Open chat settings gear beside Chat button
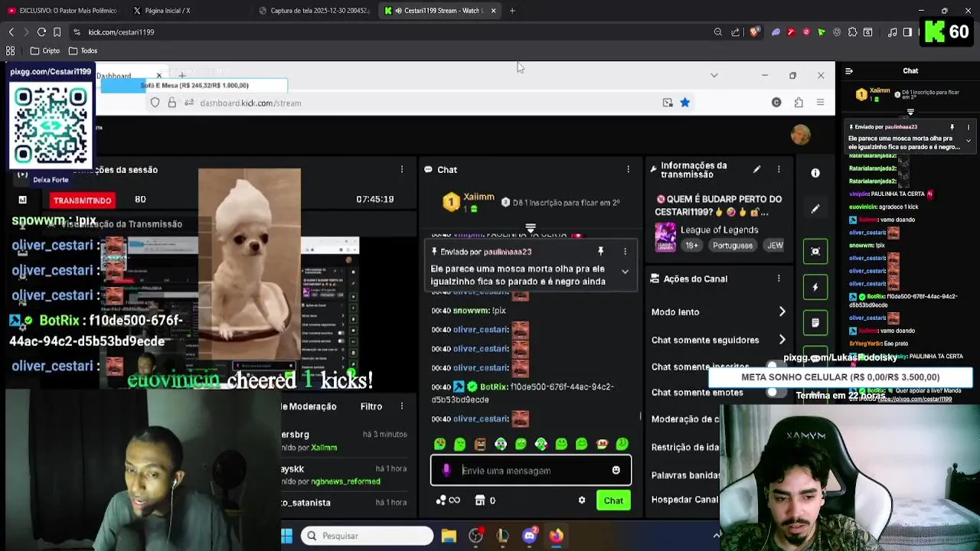This screenshot has height=551, width=980. 582,500
